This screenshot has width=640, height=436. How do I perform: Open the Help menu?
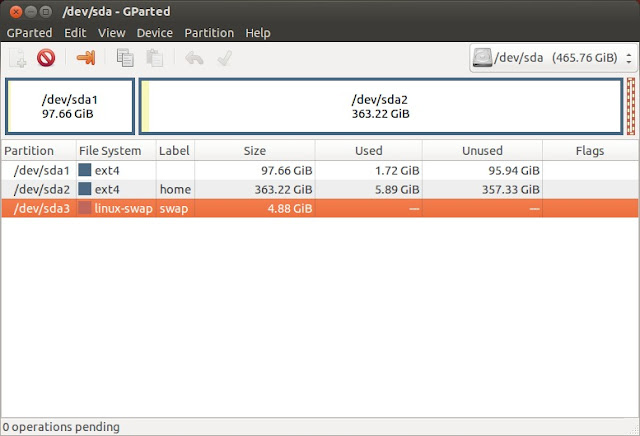pos(258,33)
